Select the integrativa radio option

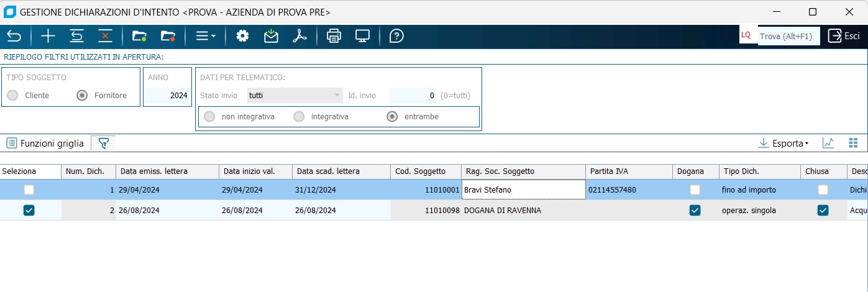point(299,116)
